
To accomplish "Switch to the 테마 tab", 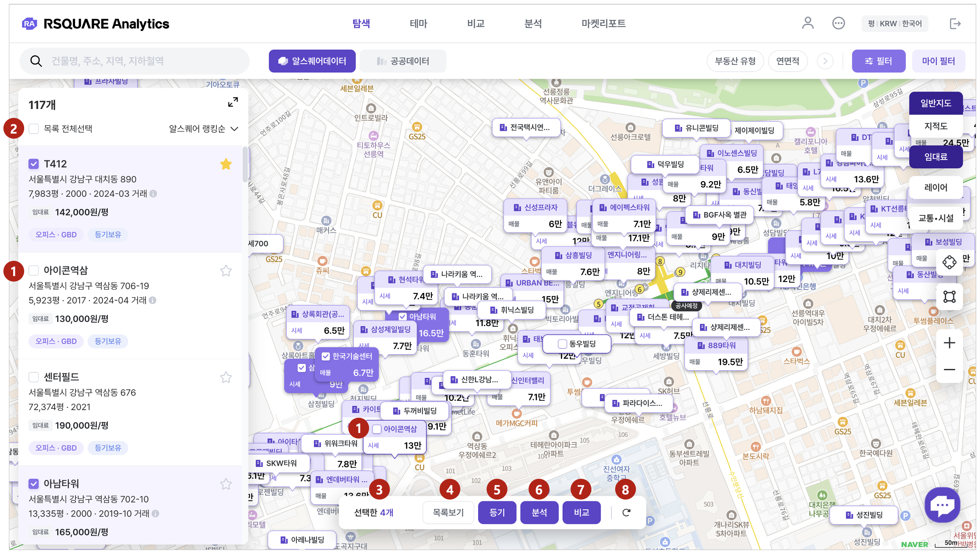I will pos(418,23).
